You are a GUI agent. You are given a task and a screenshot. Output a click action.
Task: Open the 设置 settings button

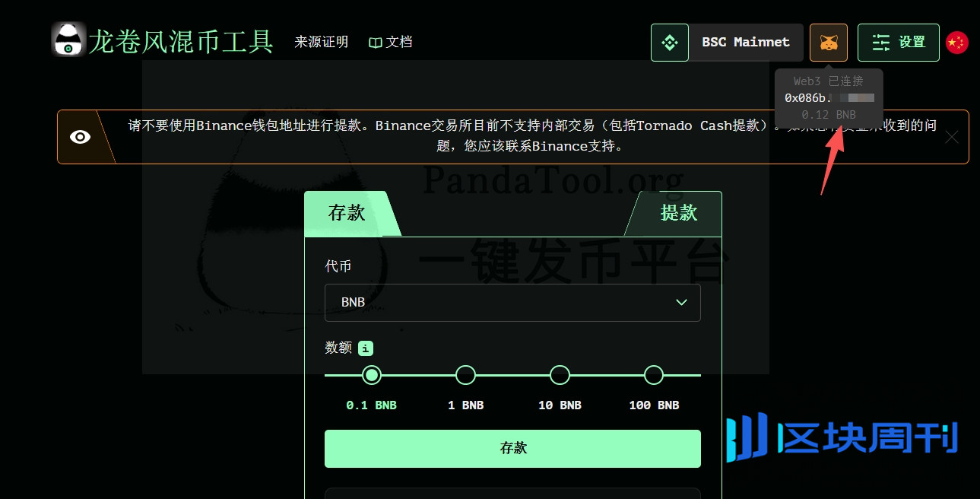pos(898,43)
